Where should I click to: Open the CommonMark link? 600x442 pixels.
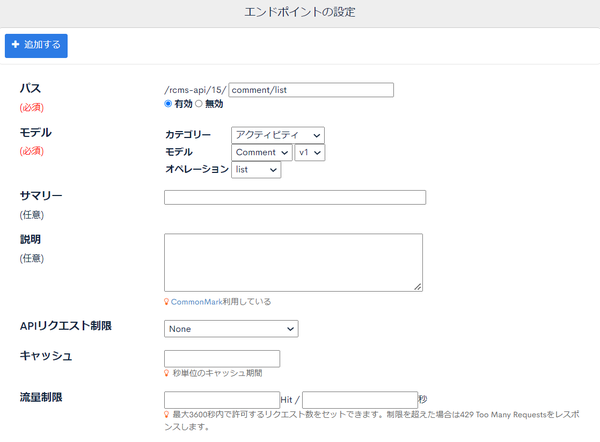pos(196,302)
